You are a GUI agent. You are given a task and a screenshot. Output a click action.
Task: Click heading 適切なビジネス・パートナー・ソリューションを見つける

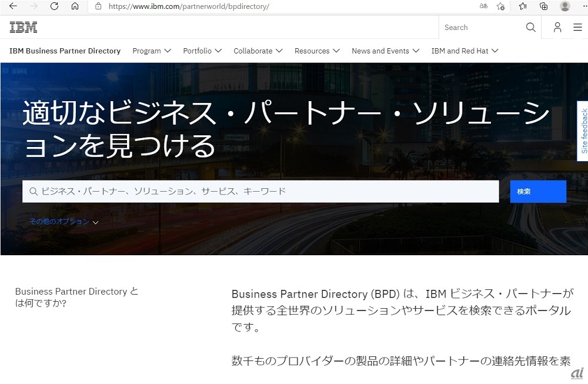click(286, 129)
